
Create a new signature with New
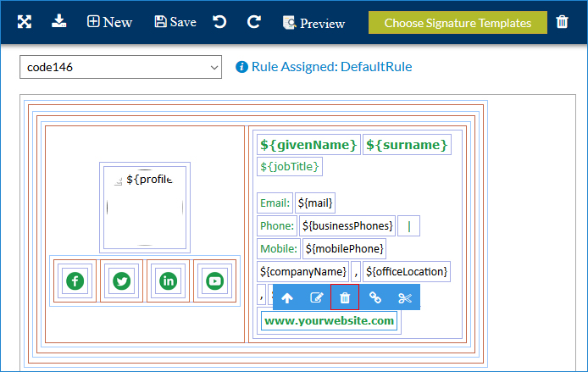pos(109,22)
